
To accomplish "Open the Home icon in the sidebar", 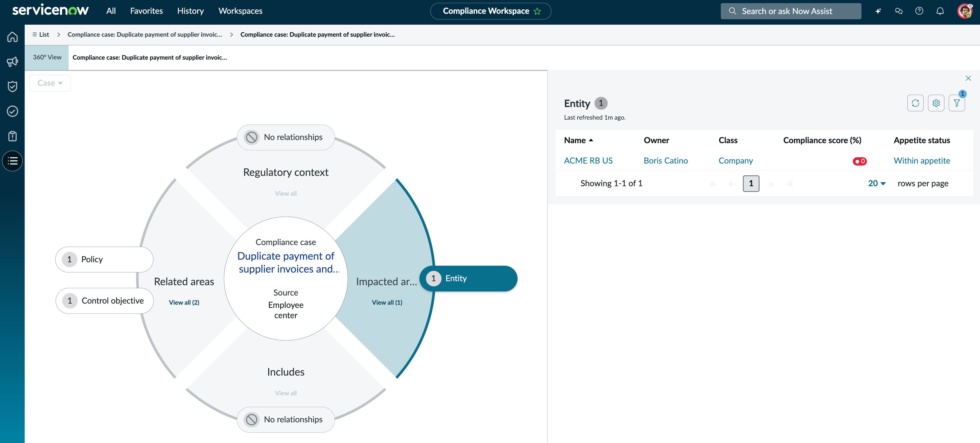I will [13, 37].
